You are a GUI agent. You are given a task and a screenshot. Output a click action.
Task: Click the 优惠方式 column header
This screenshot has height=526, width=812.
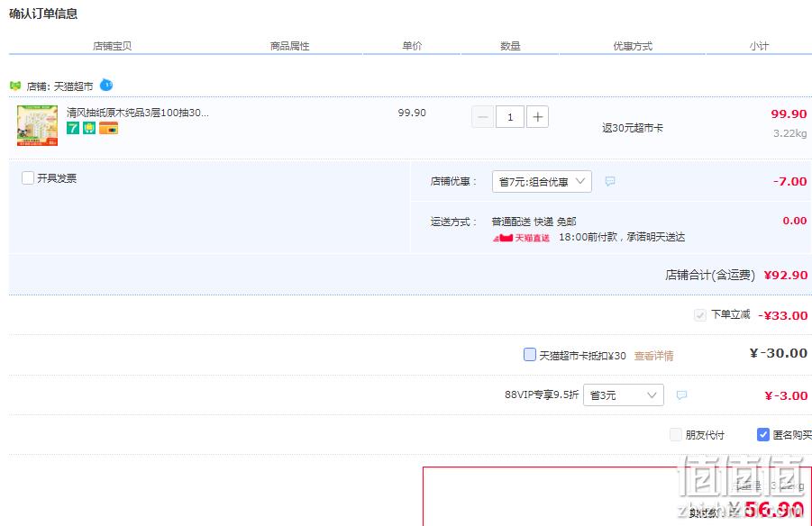pyautogui.click(x=633, y=46)
